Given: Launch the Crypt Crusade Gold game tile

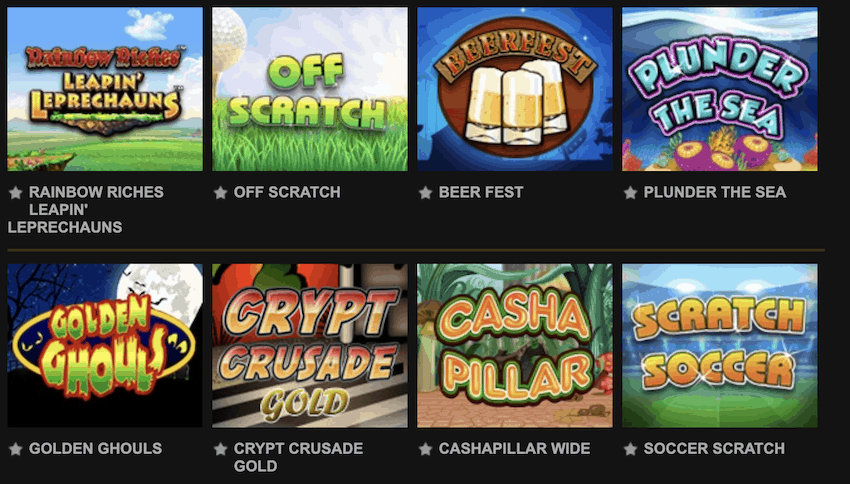Looking at the screenshot, I should [x=310, y=346].
